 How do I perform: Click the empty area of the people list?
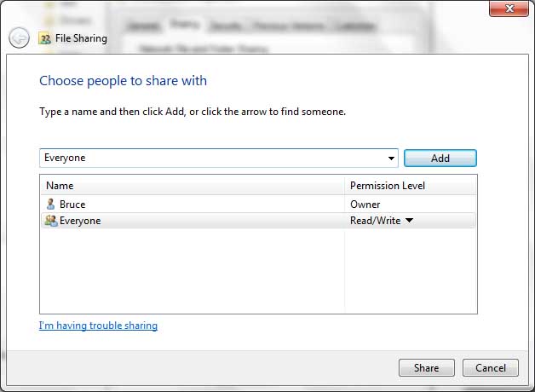(192, 273)
